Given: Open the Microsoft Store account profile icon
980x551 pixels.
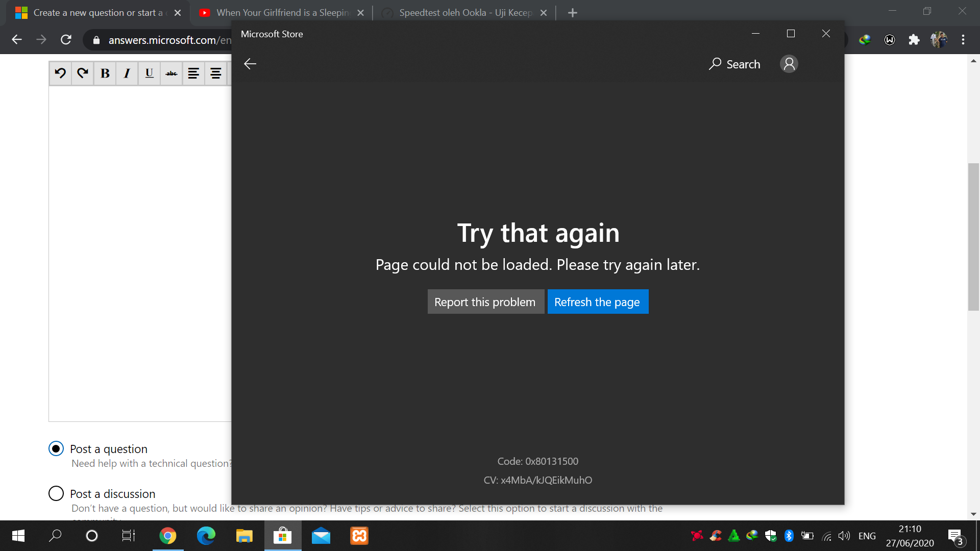Looking at the screenshot, I should [x=789, y=64].
